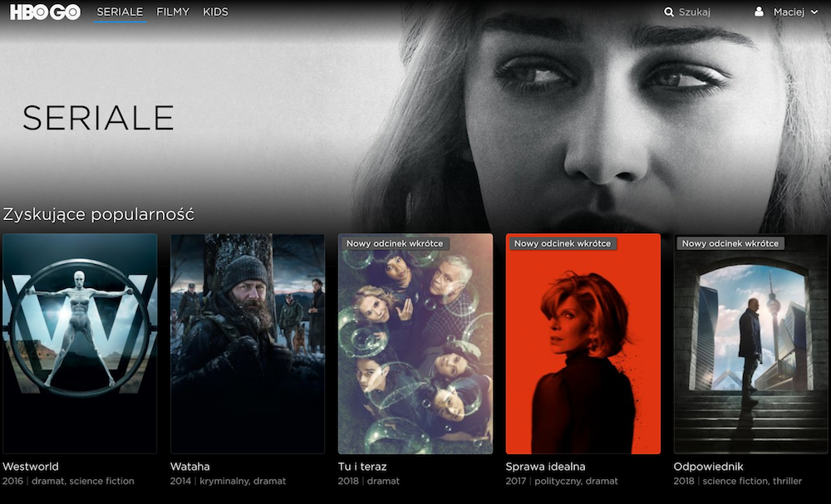Click the '2018 | dramat' text
The image size is (831, 504).
point(369,482)
